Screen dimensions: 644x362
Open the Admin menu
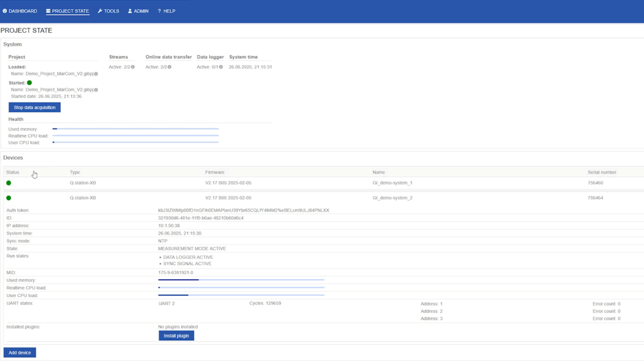pos(138,11)
